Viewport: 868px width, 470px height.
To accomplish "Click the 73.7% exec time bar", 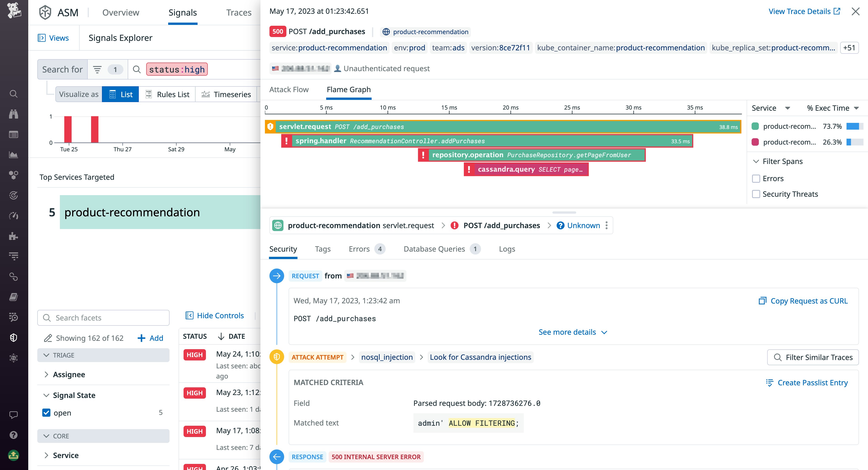I will (855, 126).
